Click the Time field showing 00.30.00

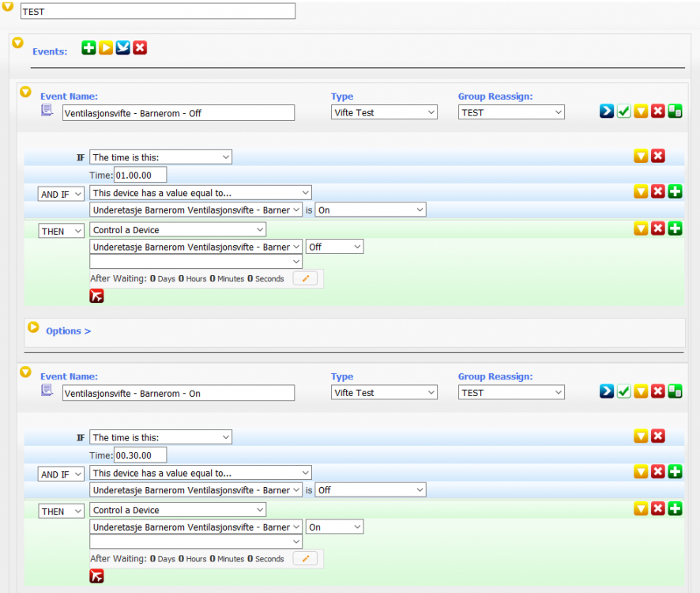(x=140, y=455)
